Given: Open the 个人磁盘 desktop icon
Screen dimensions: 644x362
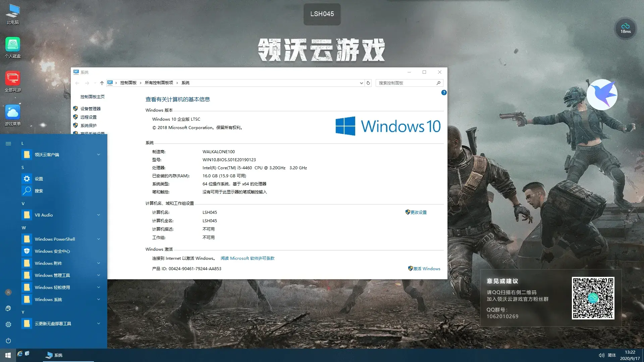Looking at the screenshot, I should 13,47.
